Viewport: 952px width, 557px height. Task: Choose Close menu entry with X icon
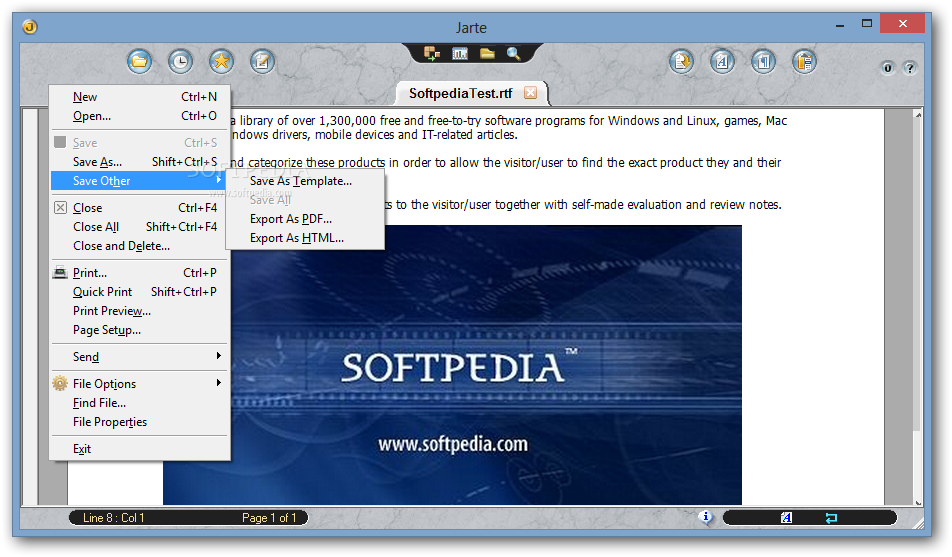coord(141,208)
